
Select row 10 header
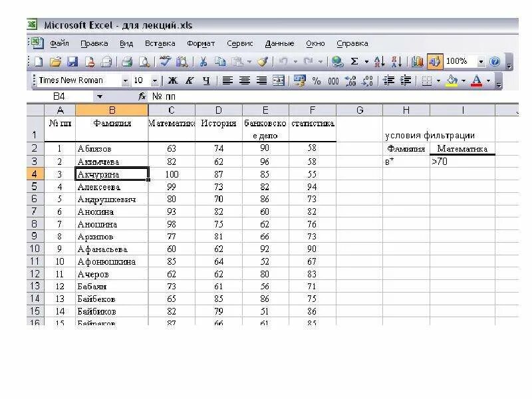(x=35, y=249)
